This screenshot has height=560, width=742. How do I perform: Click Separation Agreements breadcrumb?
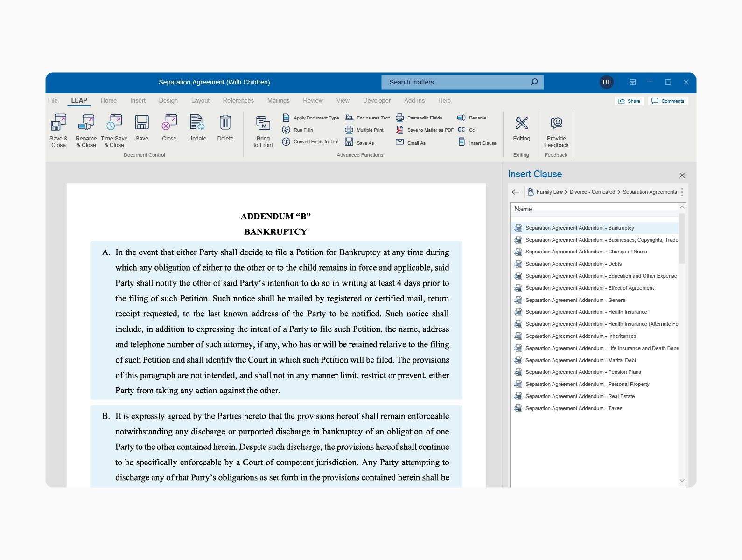[650, 192]
